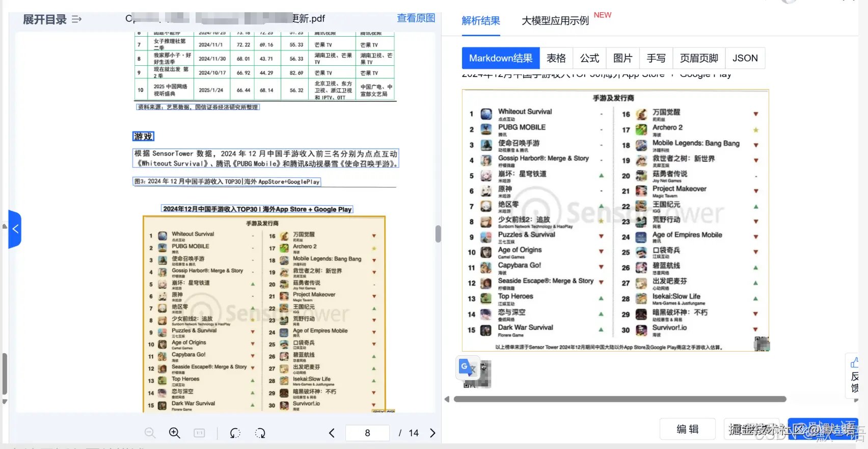868x449 pixels.
Task: Go to the previous PDF page
Action: click(x=332, y=433)
